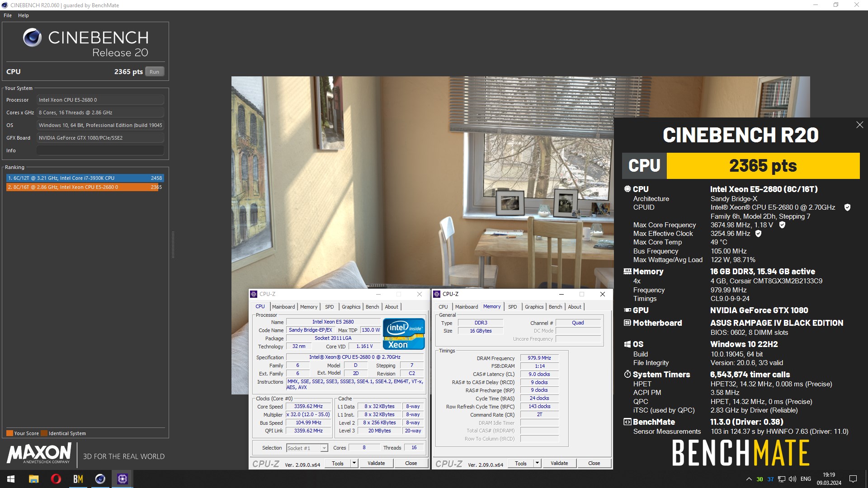868x488 pixels.
Task: Click the Motherboard icon in BenchMate panel
Action: click(x=627, y=323)
